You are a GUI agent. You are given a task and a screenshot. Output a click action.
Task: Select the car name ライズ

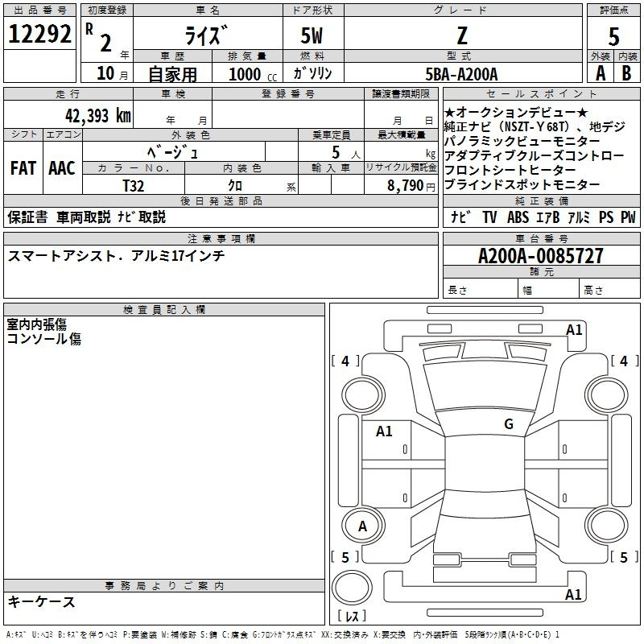pyautogui.click(x=205, y=35)
